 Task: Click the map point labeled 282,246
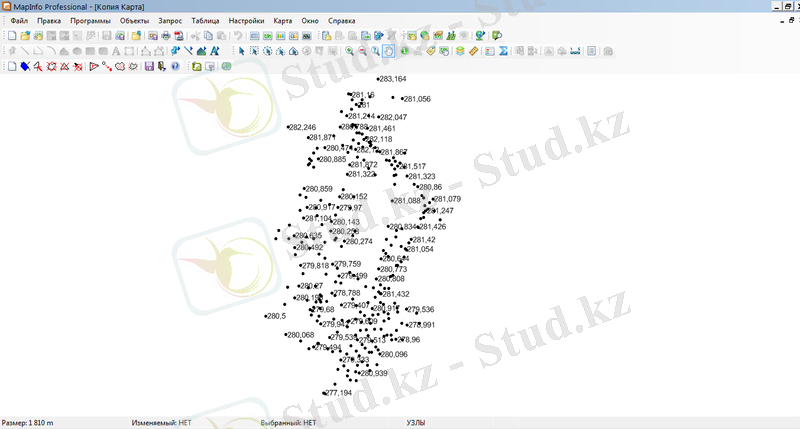[x=288, y=127]
